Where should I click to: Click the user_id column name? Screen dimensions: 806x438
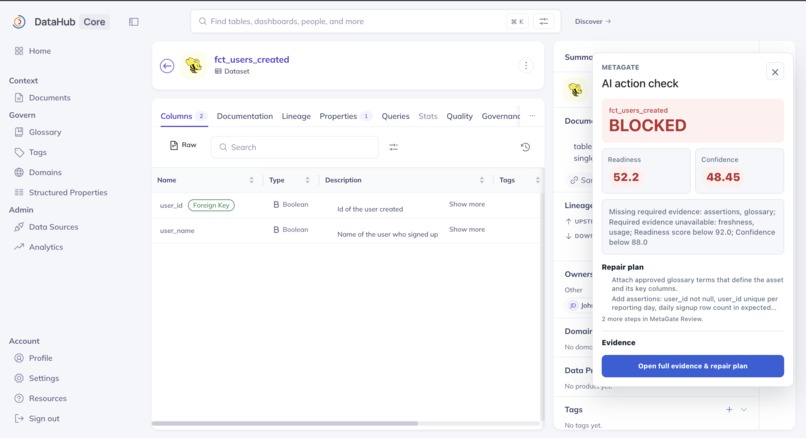(x=171, y=206)
